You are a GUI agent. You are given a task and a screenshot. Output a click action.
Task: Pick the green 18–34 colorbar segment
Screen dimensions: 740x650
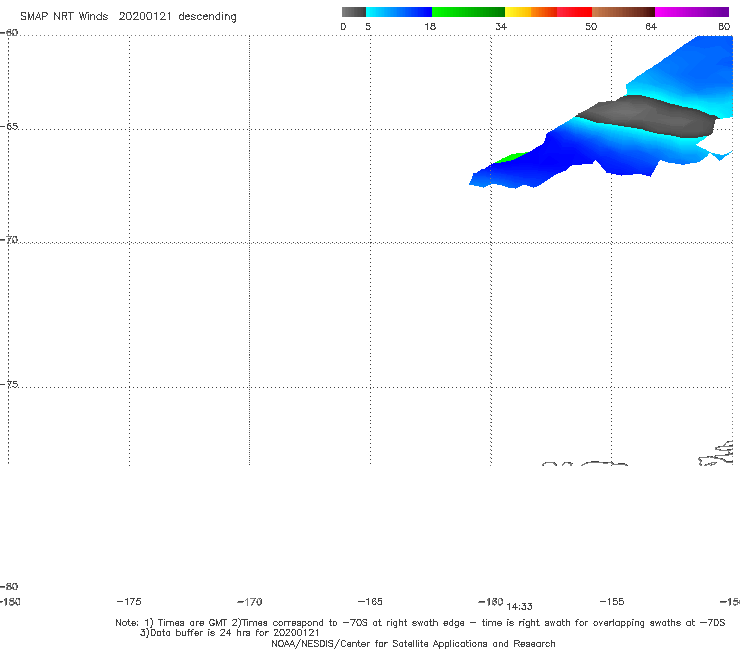(468, 12)
